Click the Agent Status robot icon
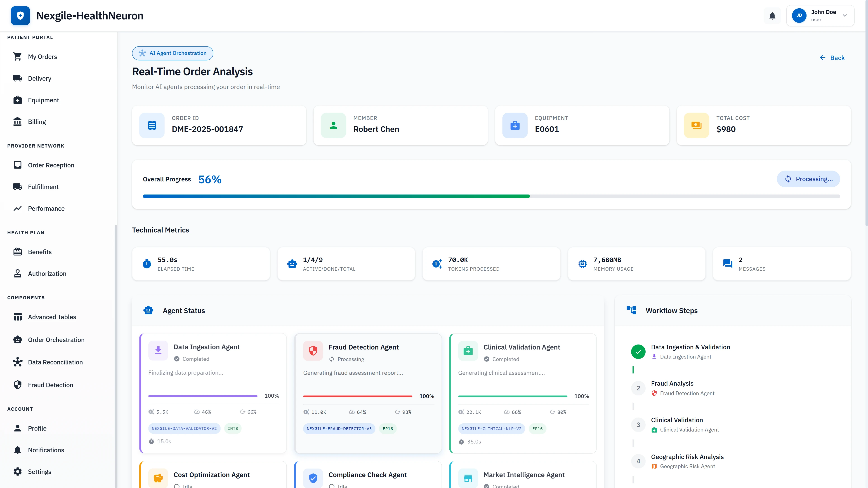This screenshot has width=868, height=488. point(148,310)
